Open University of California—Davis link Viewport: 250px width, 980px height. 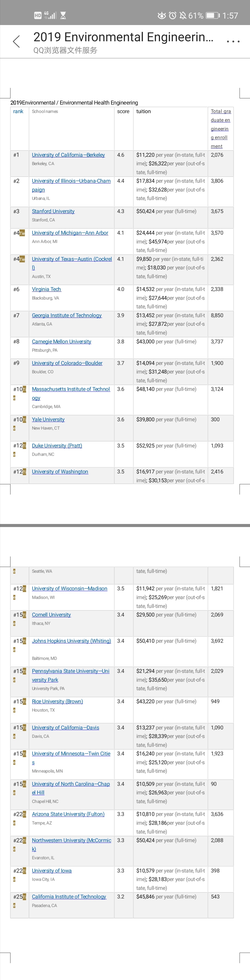[x=65, y=727]
